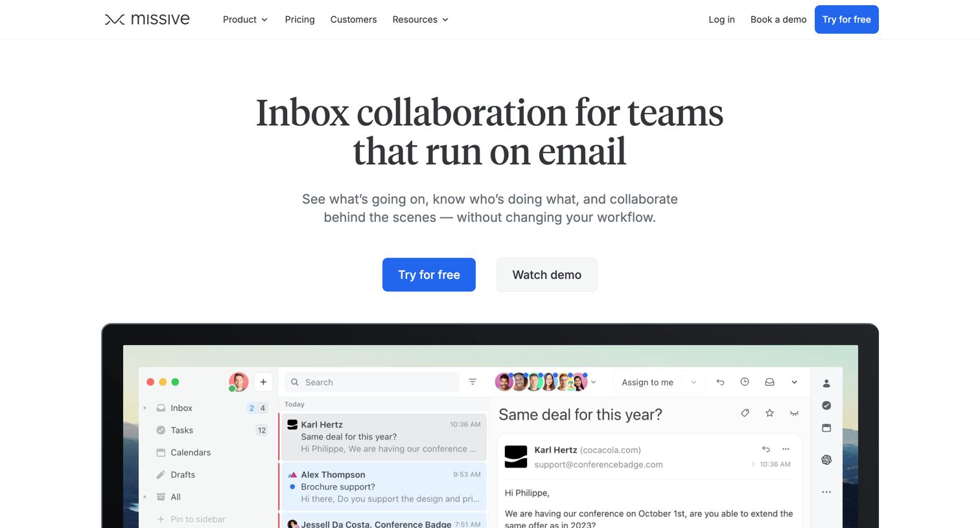Click the label tag icon
The image size is (980, 528).
coord(745,413)
